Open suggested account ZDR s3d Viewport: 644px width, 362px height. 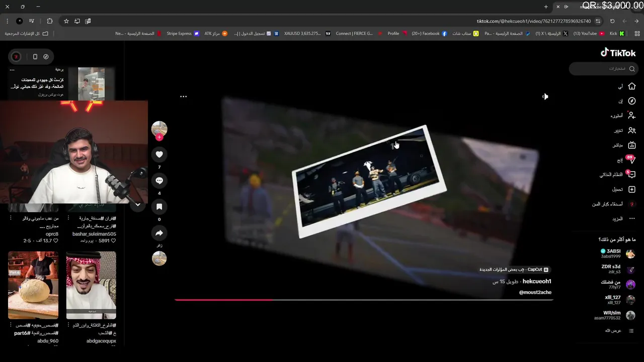tap(617, 269)
